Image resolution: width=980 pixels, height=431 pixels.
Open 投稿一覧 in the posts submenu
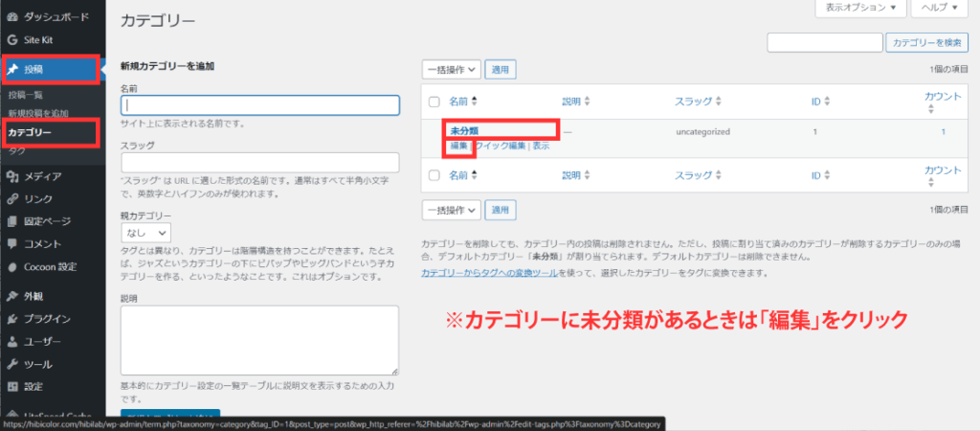[25, 95]
